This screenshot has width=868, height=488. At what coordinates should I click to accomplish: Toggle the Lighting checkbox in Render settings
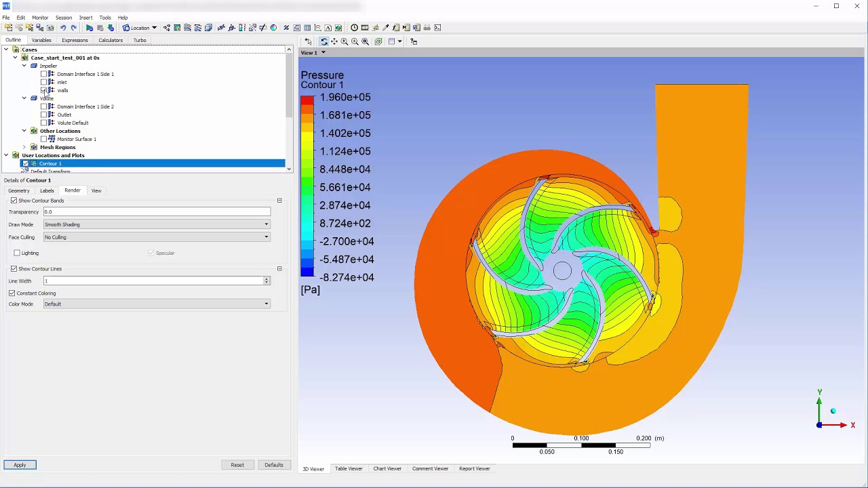16,253
